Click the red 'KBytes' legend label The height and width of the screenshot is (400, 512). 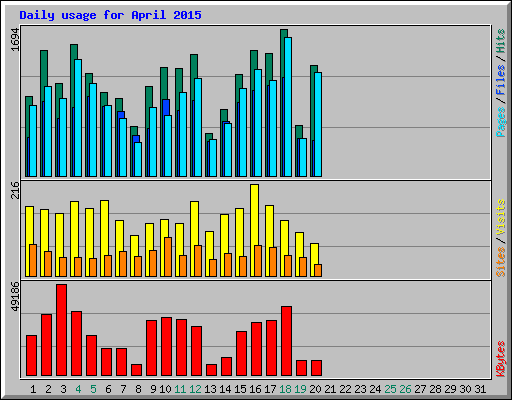tap(501, 359)
